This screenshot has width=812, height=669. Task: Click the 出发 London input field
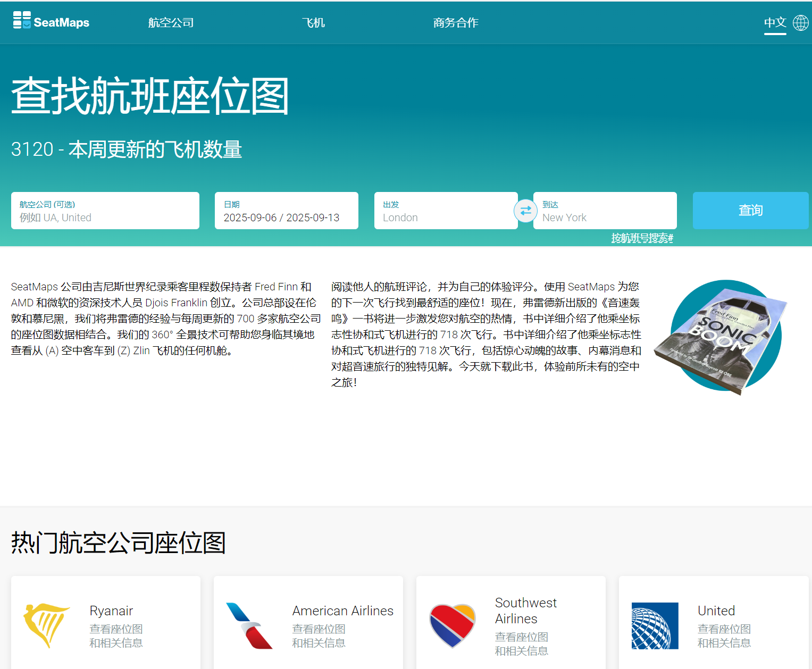click(x=445, y=211)
